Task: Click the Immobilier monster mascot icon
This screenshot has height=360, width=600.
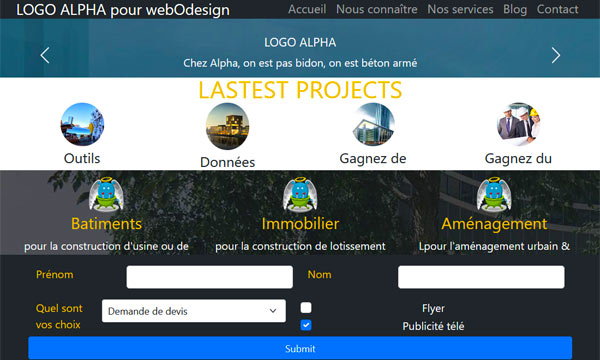Action: [x=300, y=194]
